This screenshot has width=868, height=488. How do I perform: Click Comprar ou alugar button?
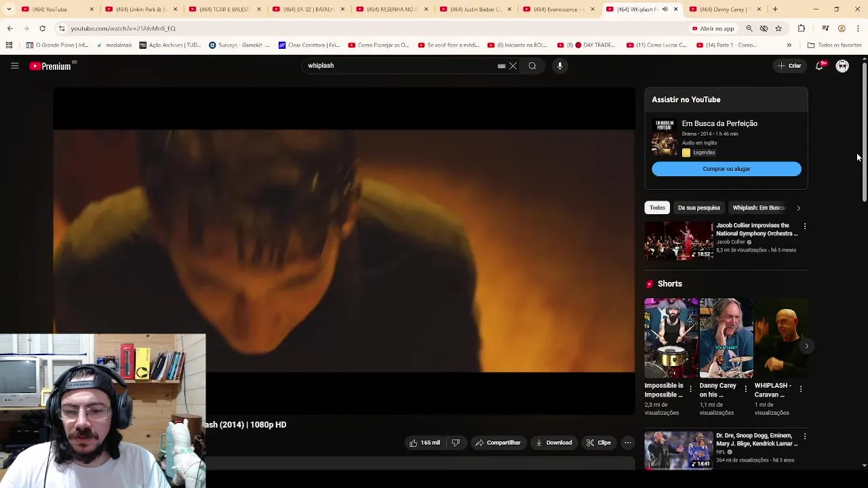point(726,169)
